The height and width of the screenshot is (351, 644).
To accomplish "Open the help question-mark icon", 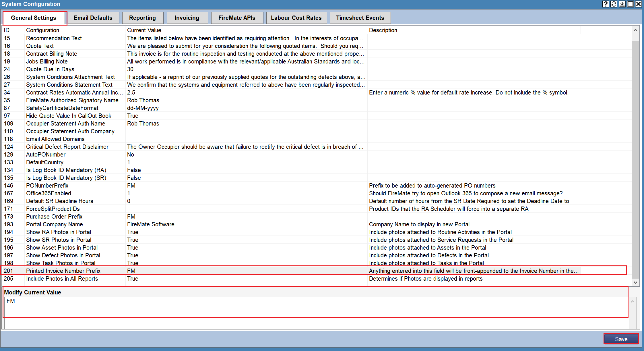I will 606,4.
